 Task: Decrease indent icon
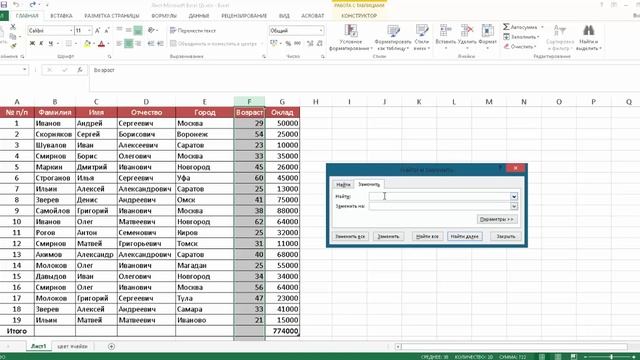tap(151, 43)
